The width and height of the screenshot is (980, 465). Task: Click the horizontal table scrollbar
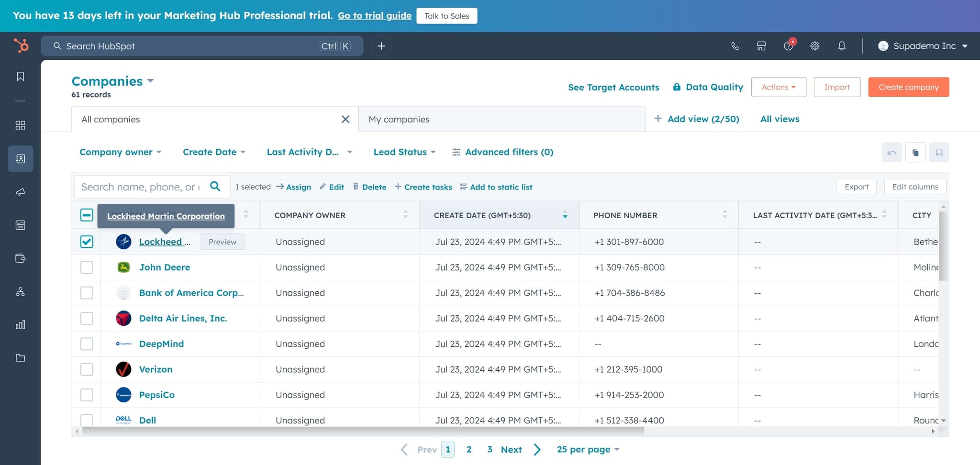[x=363, y=431]
